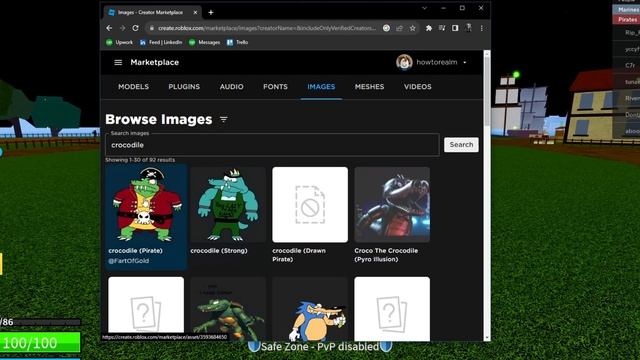Toggle the browser side panel icon
This screenshot has height=360, width=640.
[455, 28]
